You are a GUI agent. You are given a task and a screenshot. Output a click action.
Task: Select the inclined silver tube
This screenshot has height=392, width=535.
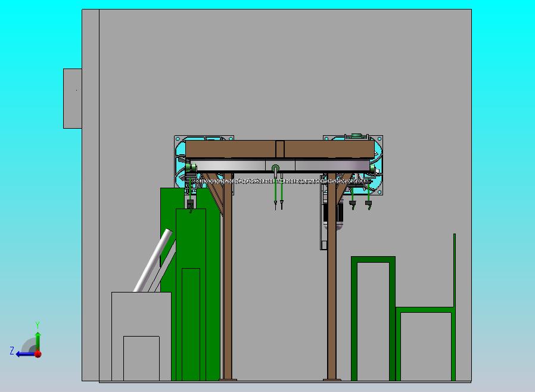coord(153,261)
